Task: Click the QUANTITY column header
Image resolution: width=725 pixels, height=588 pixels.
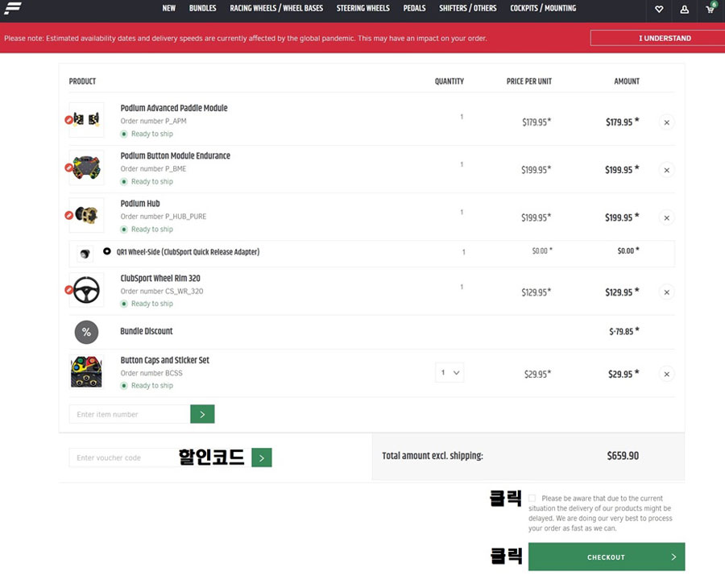Action: pyautogui.click(x=449, y=81)
